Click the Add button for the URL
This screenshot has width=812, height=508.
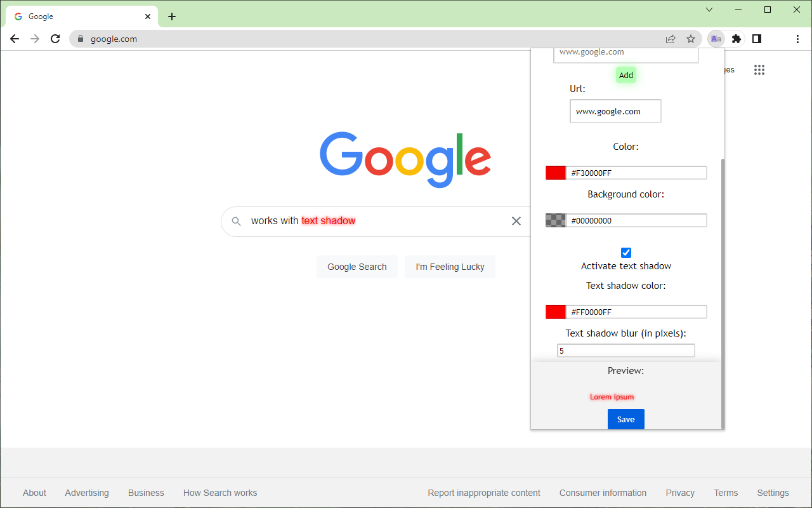[625, 75]
